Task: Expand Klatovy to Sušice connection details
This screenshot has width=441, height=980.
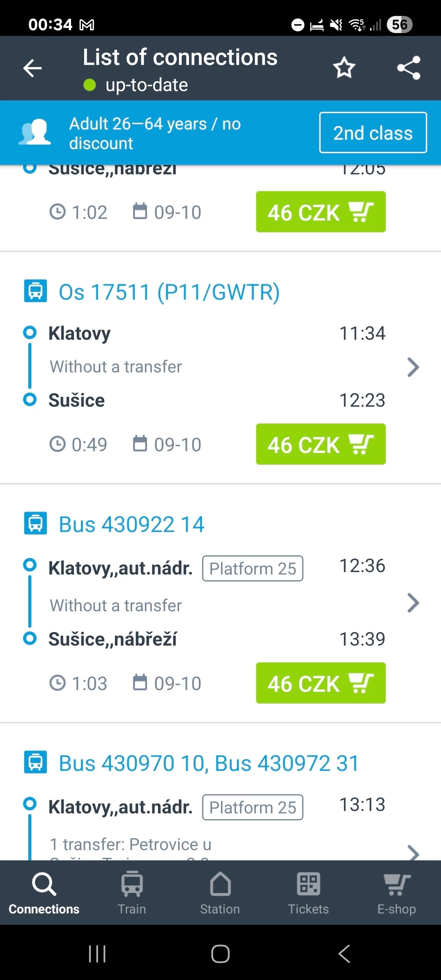Action: coord(413,367)
